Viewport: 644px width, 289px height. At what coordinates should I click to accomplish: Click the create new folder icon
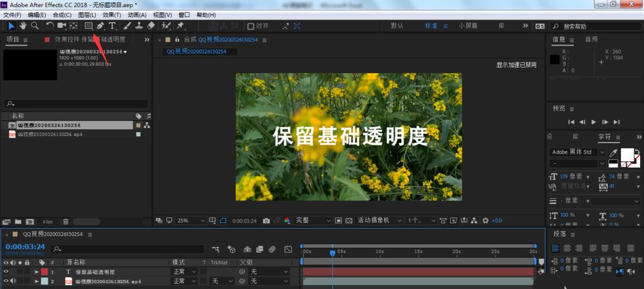pyautogui.click(x=18, y=221)
